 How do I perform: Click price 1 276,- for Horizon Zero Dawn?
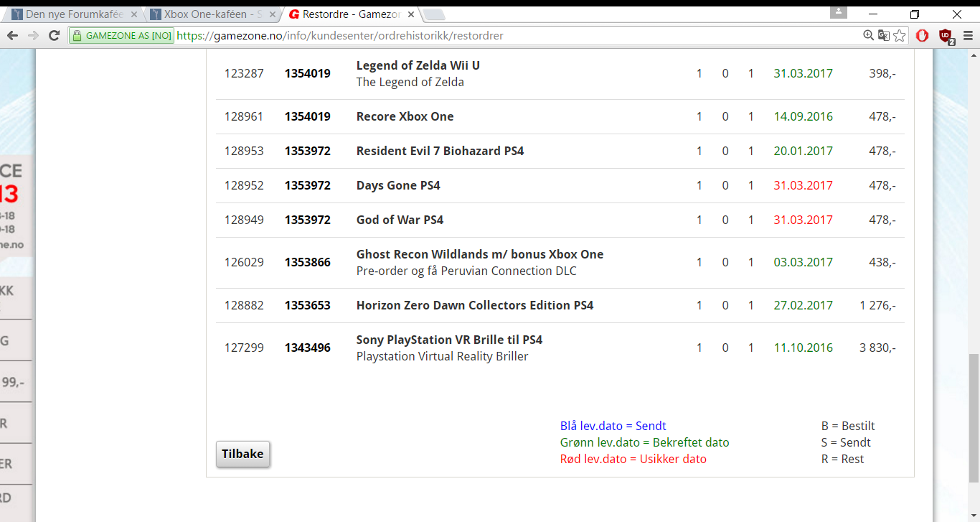[877, 305]
